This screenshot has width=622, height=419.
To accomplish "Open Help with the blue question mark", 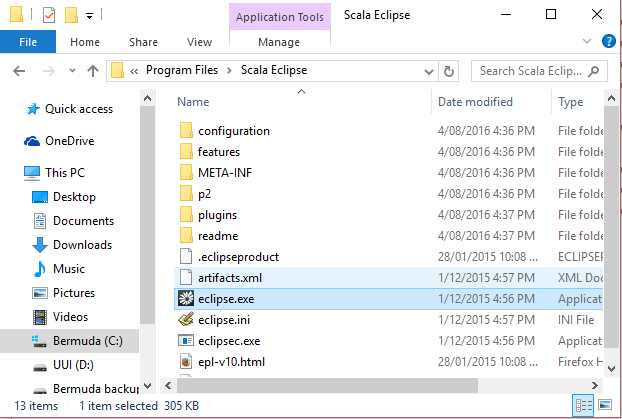I will (x=609, y=41).
